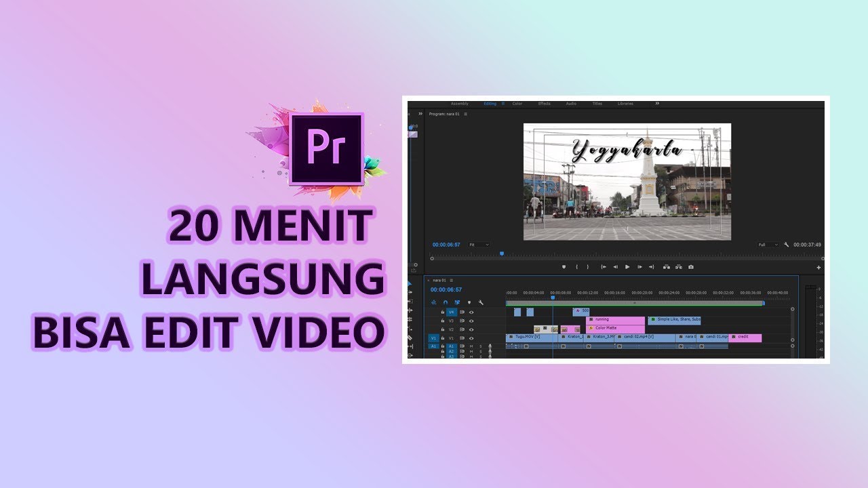Click the timeline playhead on time ruler
Viewport: 868px width, 488px height.
coord(553,298)
